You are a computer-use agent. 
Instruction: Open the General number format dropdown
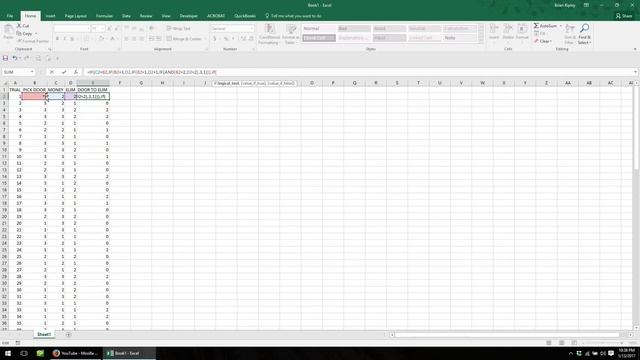(251, 29)
